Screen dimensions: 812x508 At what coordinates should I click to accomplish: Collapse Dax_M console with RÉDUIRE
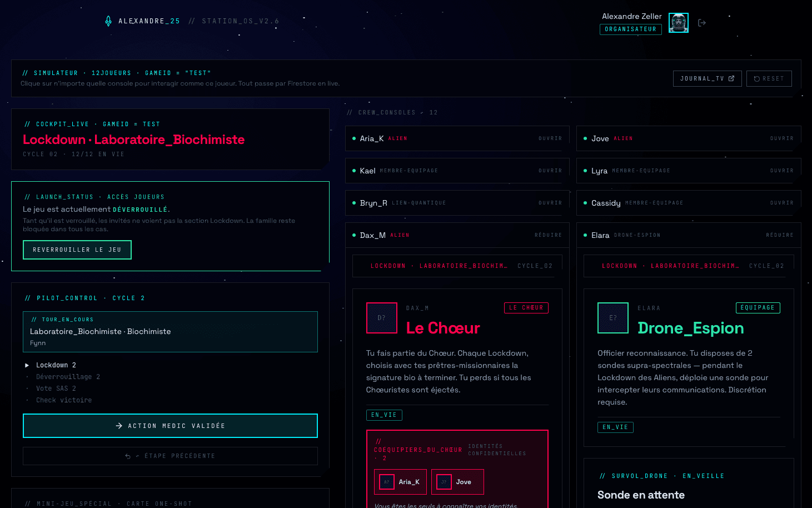tap(548, 235)
